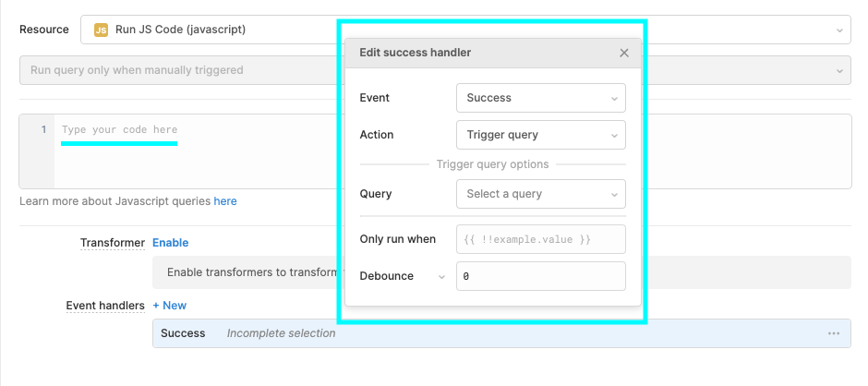Click the JS icon in the Resource field

coord(101,30)
